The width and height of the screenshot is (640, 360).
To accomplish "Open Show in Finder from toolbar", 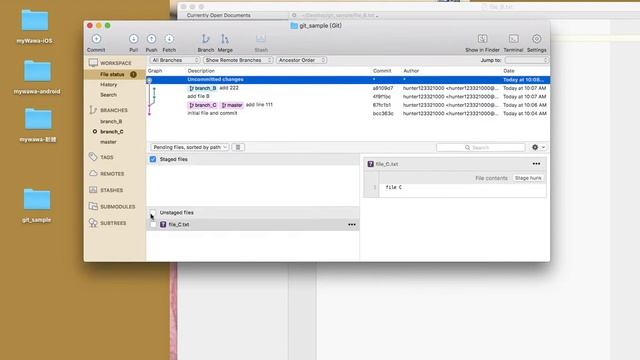I will pyautogui.click(x=482, y=39).
